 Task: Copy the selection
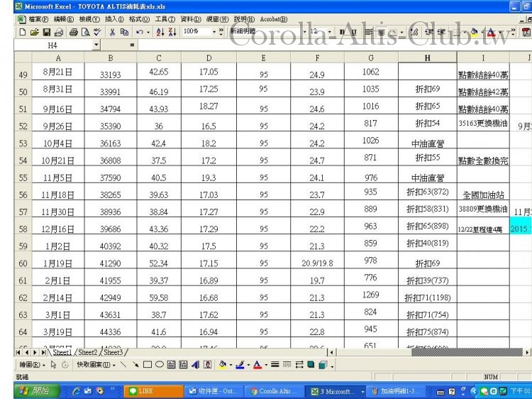click(125, 32)
